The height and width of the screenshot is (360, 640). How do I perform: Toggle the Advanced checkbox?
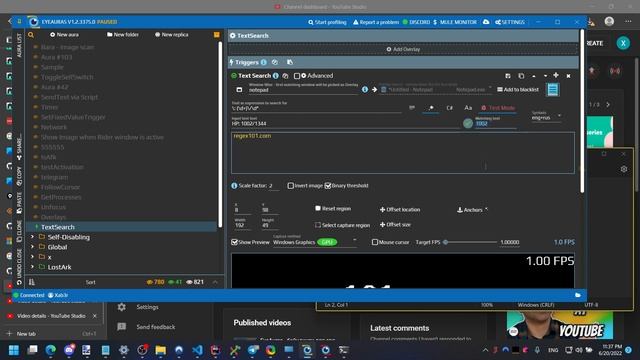[297, 76]
